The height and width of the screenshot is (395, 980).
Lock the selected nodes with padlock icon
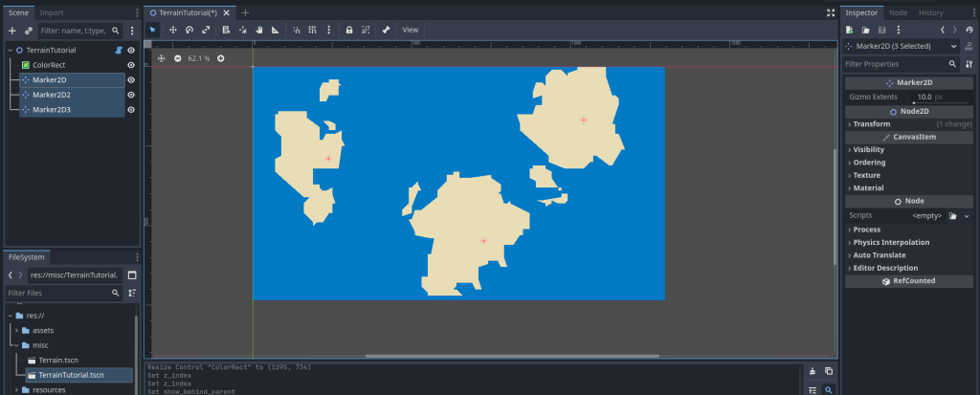[349, 30]
